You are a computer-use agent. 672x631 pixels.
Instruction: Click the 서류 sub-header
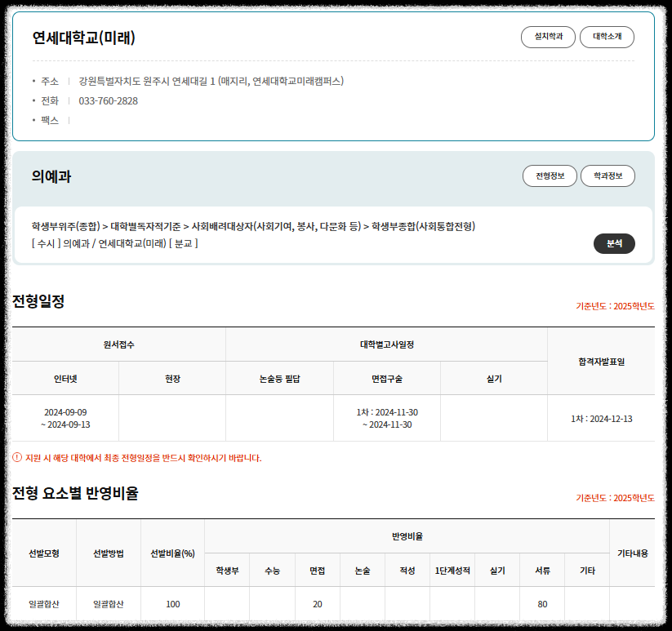[x=542, y=571]
